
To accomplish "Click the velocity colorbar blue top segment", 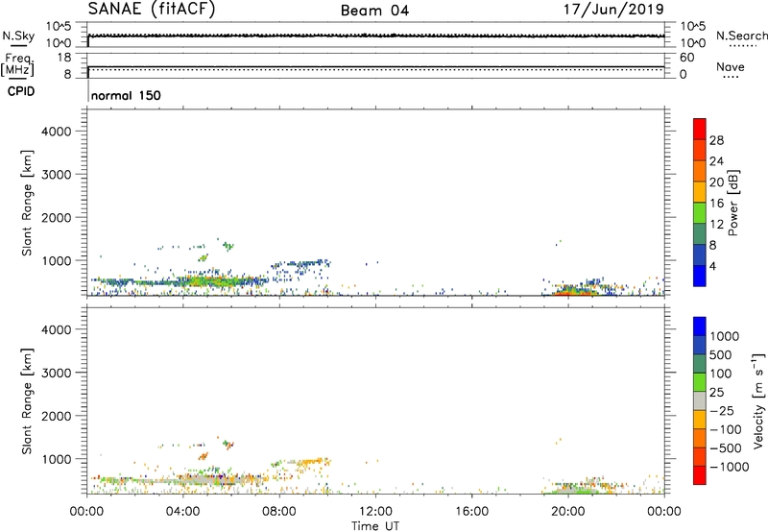I will tap(700, 326).
